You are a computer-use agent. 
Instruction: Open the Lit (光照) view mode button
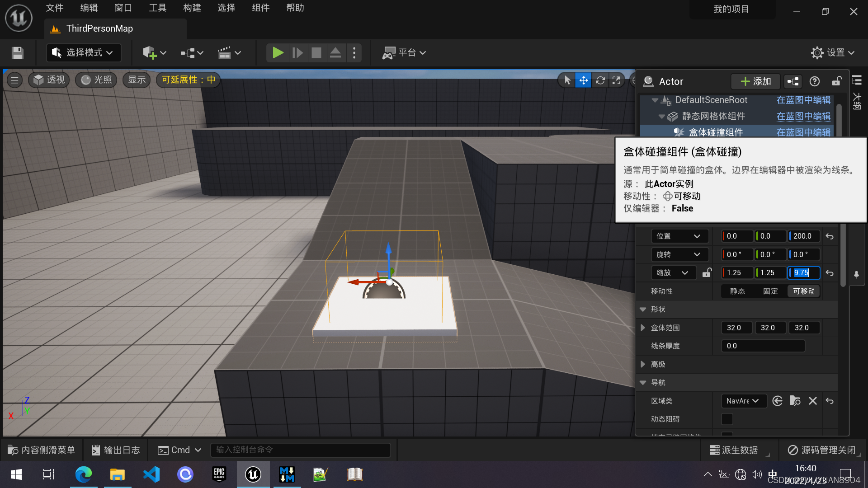[96, 80]
